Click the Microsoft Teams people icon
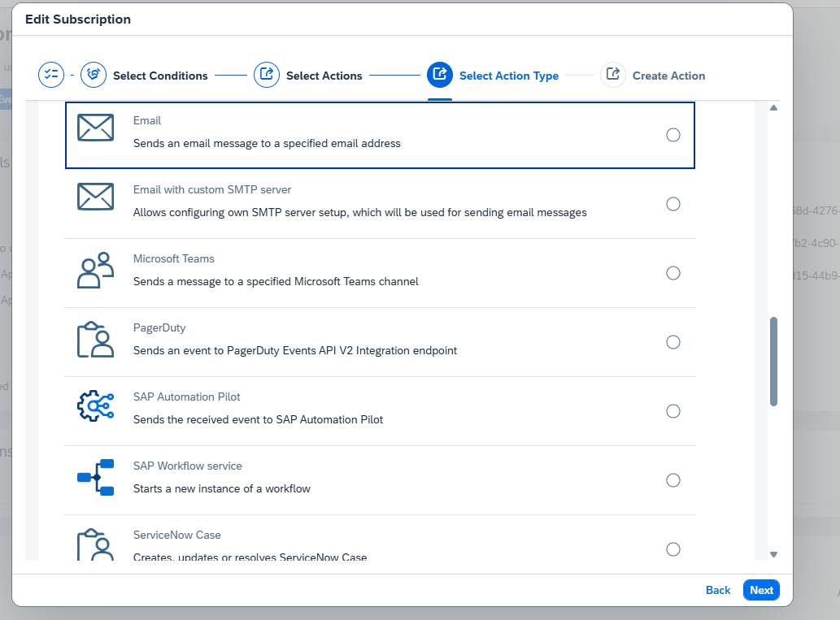Viewport: 840px width, 620px height. tap(95, 271)
